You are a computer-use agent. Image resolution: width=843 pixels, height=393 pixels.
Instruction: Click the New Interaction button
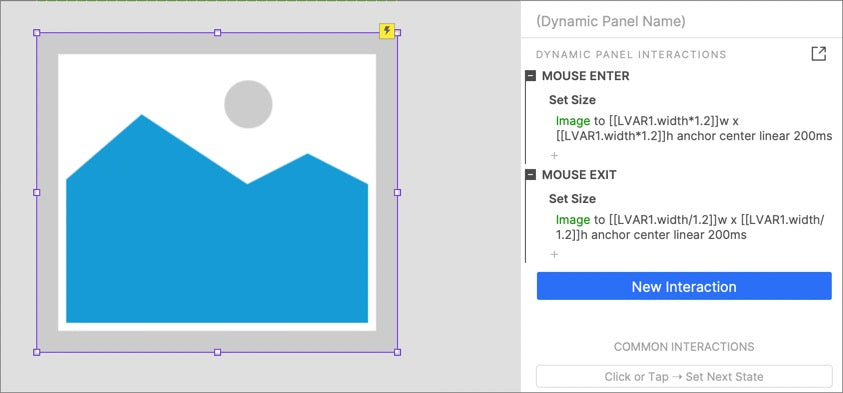684,286
